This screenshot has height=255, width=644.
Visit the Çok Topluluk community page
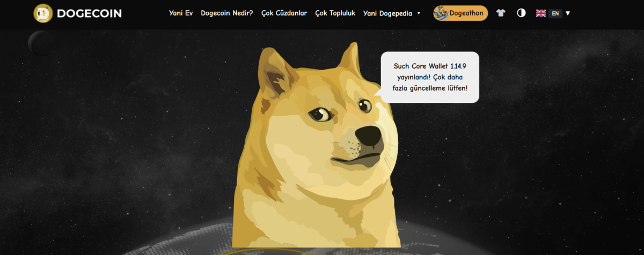tap(335, 13)
